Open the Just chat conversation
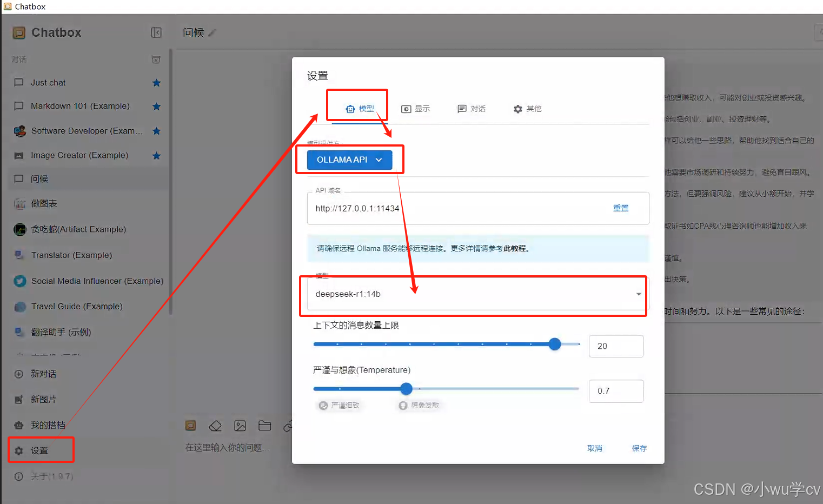The width and height of the screenshot is (823, 504). [88, 83]
